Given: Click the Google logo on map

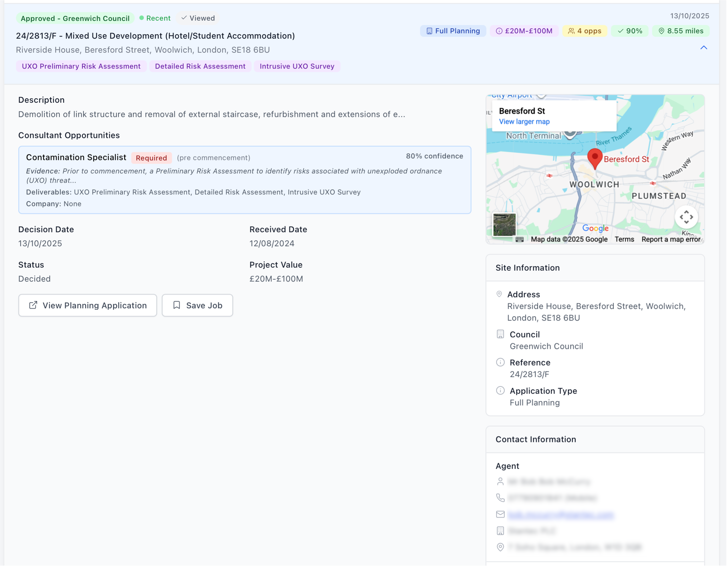Looking at the screenshot, I should coord(597,229).
